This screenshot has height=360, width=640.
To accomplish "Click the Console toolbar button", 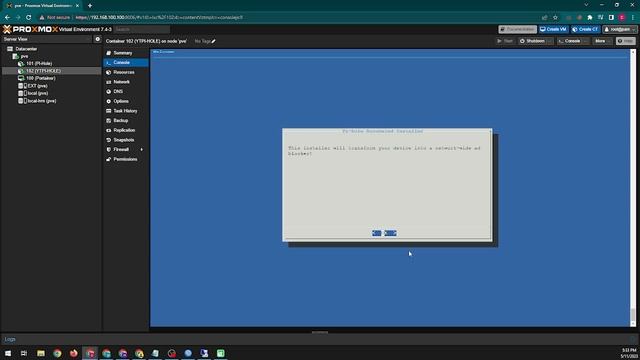I will [x=569, y=41].
